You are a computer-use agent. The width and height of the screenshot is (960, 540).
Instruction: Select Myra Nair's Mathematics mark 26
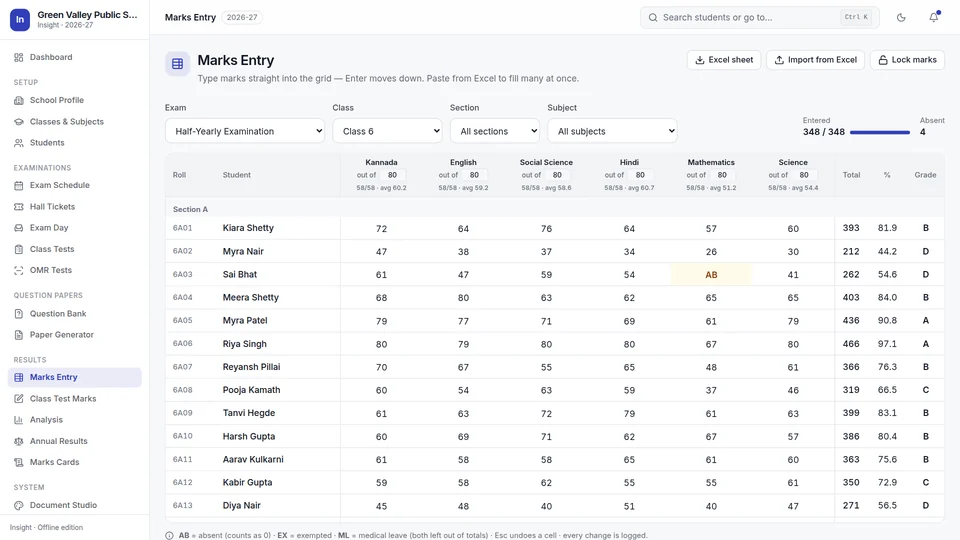coord(711,252)
